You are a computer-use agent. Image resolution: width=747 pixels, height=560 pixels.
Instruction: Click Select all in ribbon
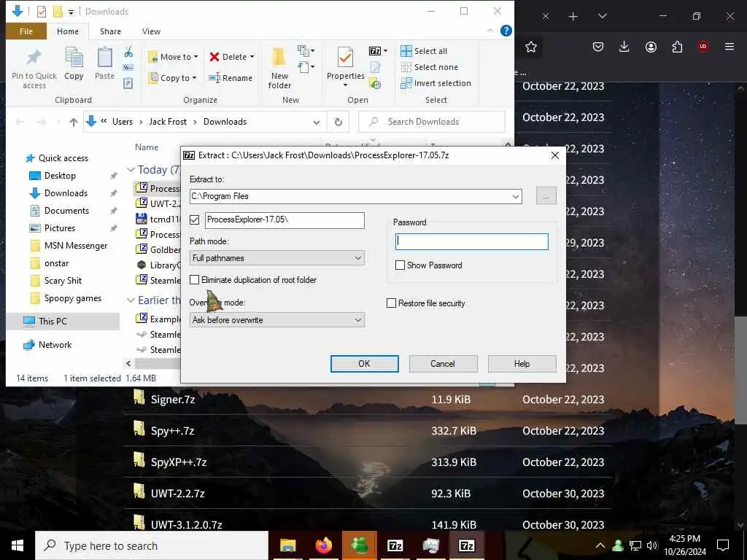coord(424,51)
